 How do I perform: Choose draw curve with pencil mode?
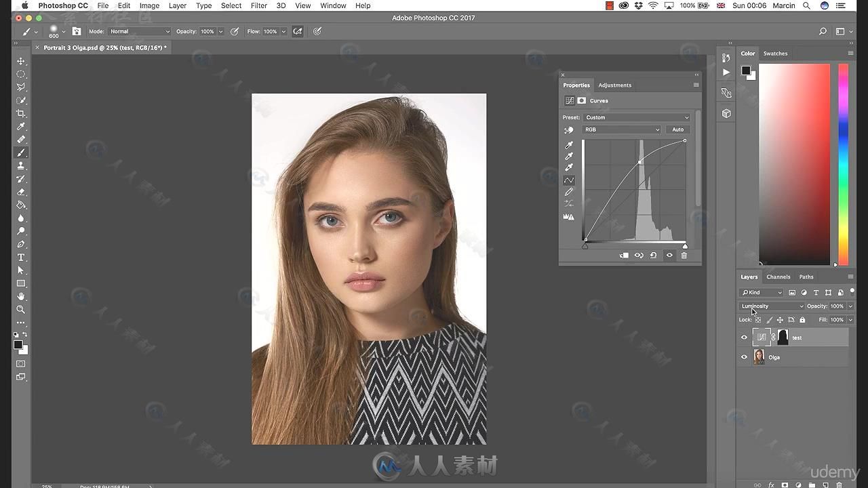pos(569,192)
